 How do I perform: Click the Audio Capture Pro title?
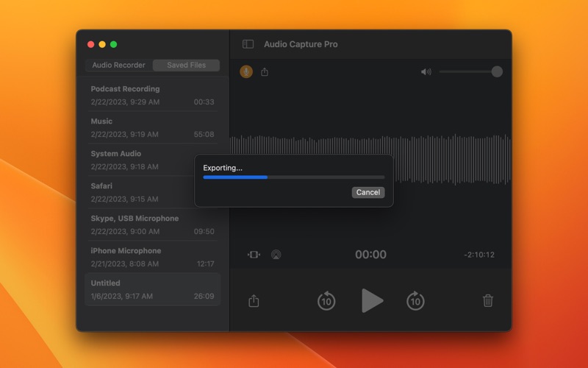point(301,44)
